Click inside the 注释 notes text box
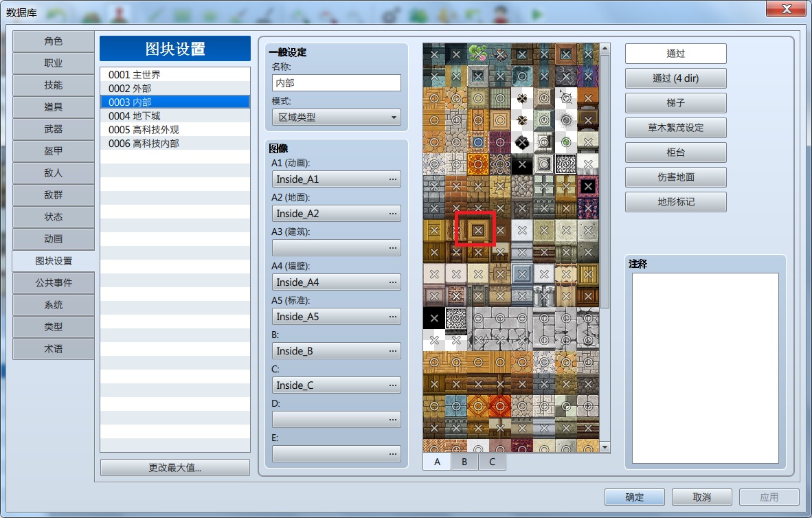This screenshot has height=518, width=812. point(706,368)
